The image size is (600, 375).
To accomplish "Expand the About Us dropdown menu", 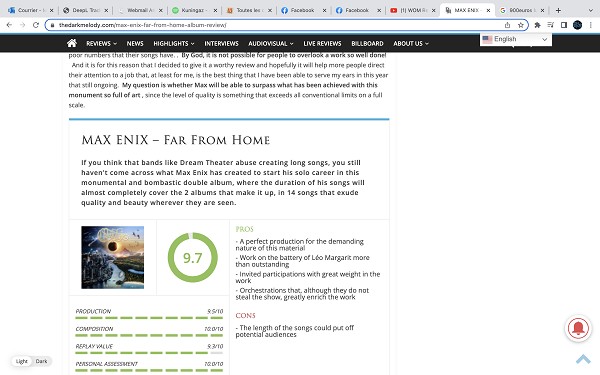I will (411, 44).
